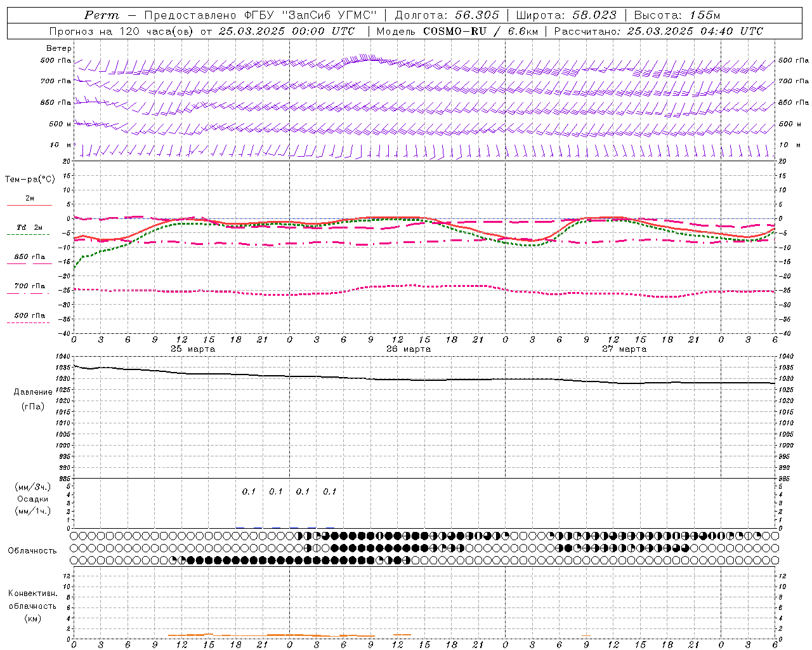Viewport: 812px width, 650px height.
Task: Click the "Облачность" cloud cover label
Action: (32, 550)
